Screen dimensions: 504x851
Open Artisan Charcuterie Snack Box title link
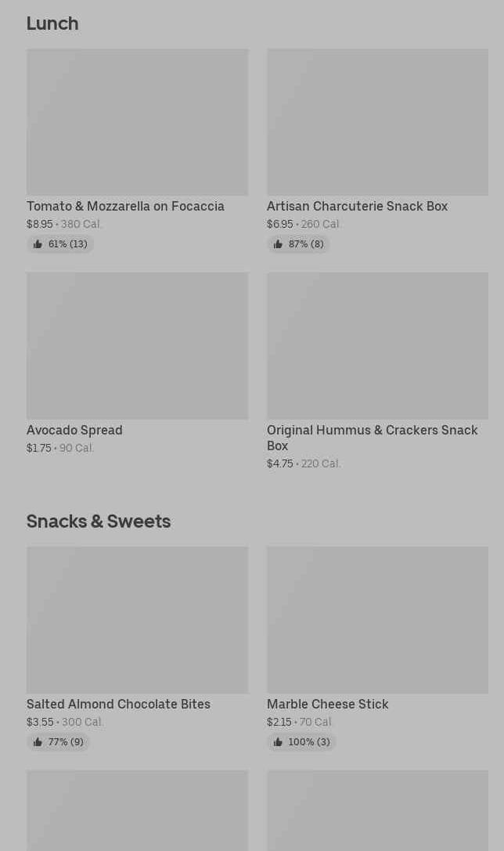click(357, 206)
